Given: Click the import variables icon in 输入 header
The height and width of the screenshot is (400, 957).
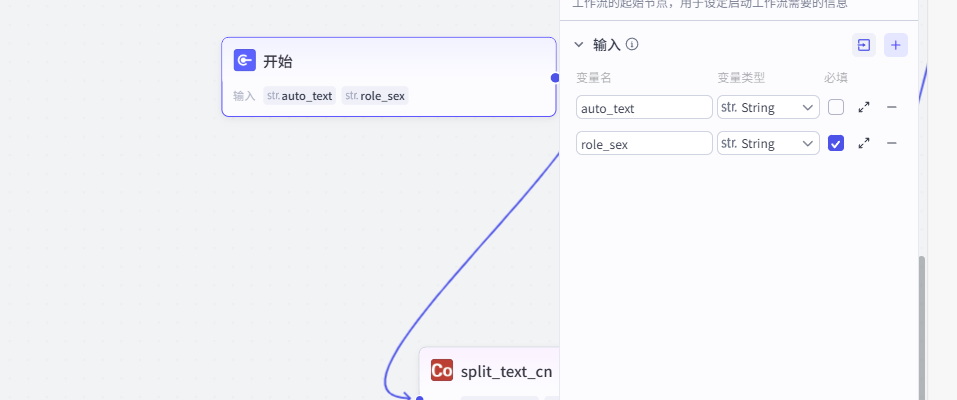Looking at the screenshot, I should [863, 45].
